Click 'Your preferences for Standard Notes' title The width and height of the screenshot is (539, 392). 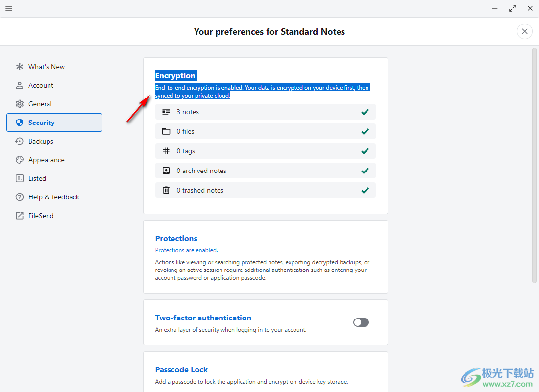pos(269,32)
